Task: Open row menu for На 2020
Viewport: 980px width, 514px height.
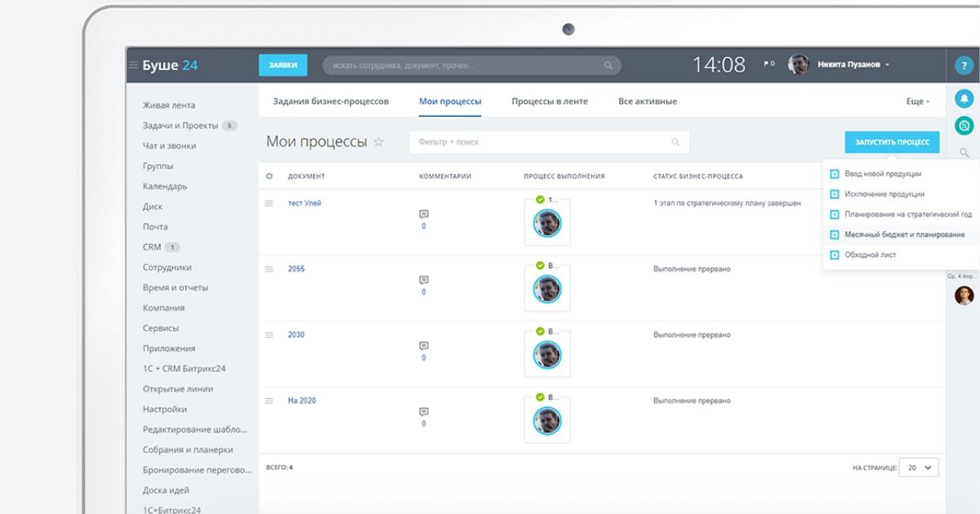Action: (269, 401)
